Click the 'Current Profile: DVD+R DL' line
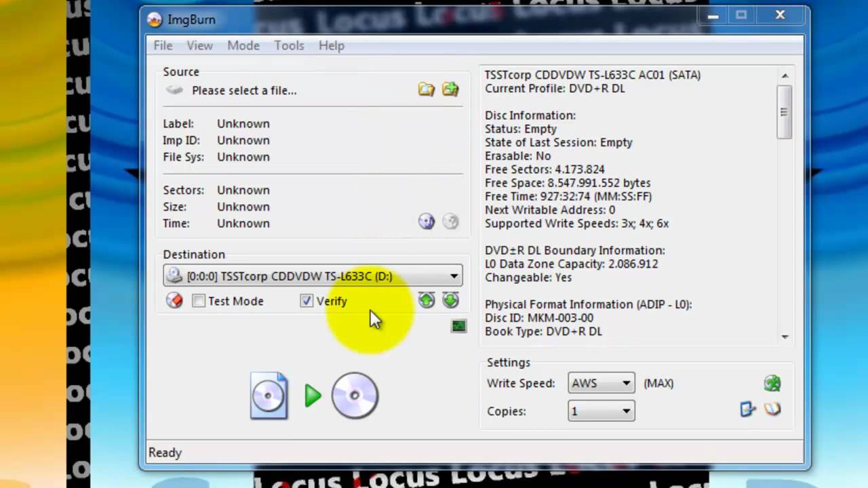868x488 pixels. [555, 88]
